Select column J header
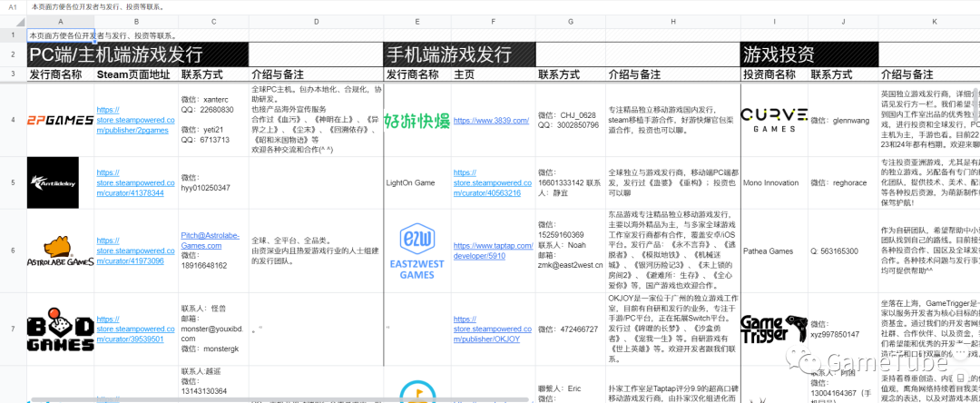The height and width of the screenshot is (403, 980). click(x=843, y=22)
